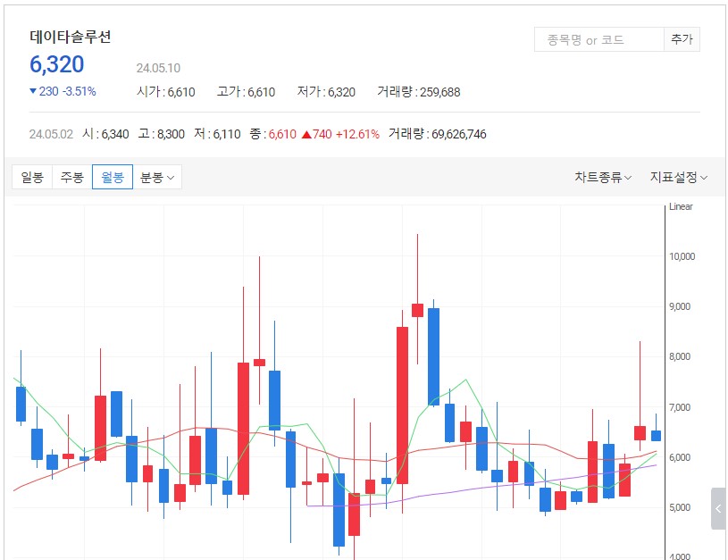Screen dimensions: 728x560
Task: Expand the 지표설정 indicator settings menu
Action: (x=678, y=177)
